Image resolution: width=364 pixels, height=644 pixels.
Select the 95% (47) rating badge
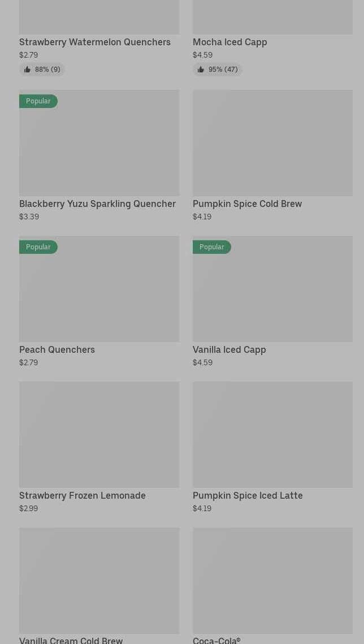click(x=218, y=70)
